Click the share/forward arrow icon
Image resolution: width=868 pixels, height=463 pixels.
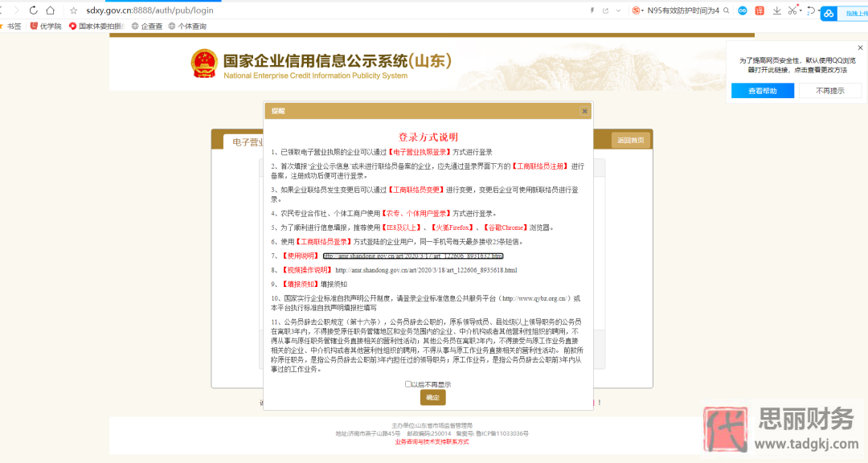[x=605, y=10]
